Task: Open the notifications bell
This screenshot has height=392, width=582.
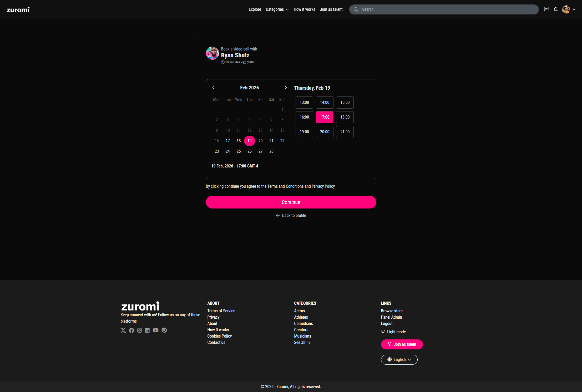Action: [x=556, y=9]
